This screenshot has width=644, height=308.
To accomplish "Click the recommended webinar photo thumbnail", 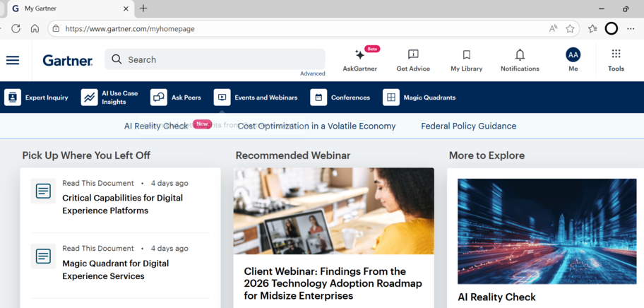I will [333, 211].
